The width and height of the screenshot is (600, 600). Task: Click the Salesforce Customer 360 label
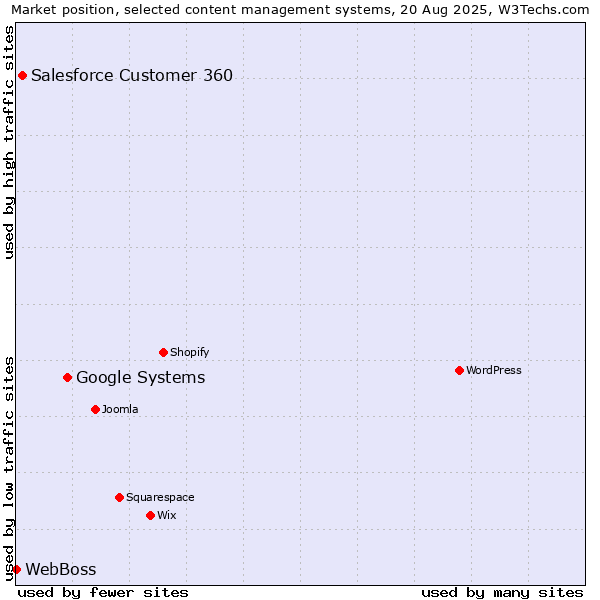132,75
